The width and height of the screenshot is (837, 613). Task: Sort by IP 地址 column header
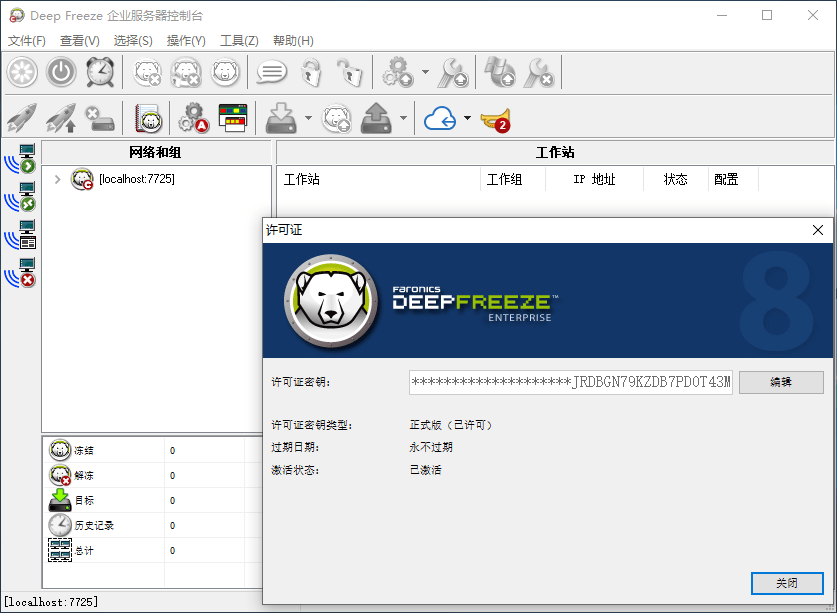pyautogui.click(x=595, y=179)
